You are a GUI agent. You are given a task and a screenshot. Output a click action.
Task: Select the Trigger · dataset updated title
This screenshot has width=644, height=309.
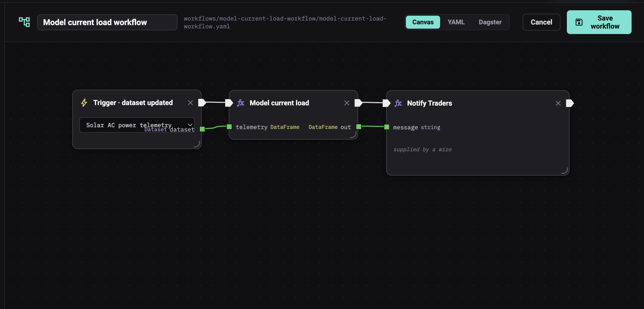[133, 103]
